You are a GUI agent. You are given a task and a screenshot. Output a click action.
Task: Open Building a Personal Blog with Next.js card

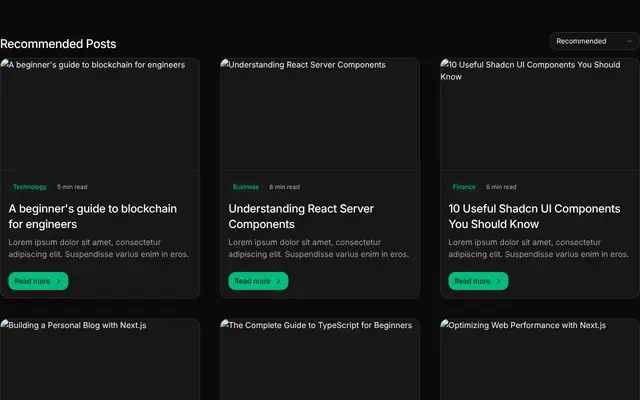pyautogui.click(x=100, y=359)
